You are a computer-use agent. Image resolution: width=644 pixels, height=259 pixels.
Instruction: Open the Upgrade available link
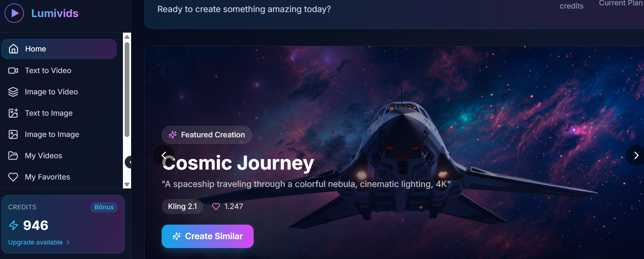[x=39, y=242]
